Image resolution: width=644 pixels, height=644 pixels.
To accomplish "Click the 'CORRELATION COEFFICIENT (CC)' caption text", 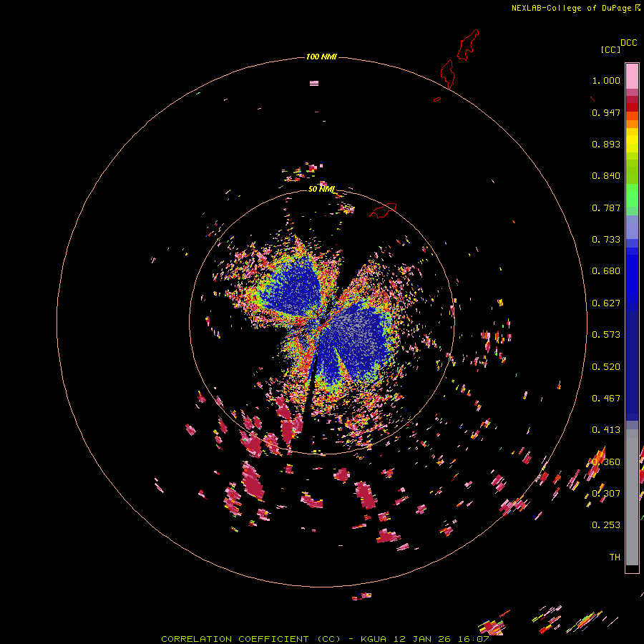I will click(251, 639).
